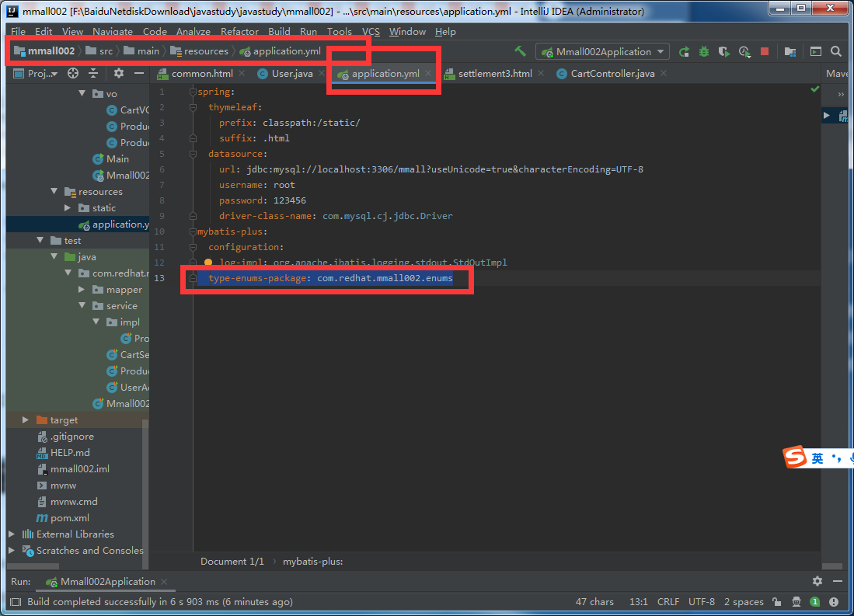This screenshot has width=854, height=616.
Task: Switch to the CartController.java tab
Action: point(612,74)
